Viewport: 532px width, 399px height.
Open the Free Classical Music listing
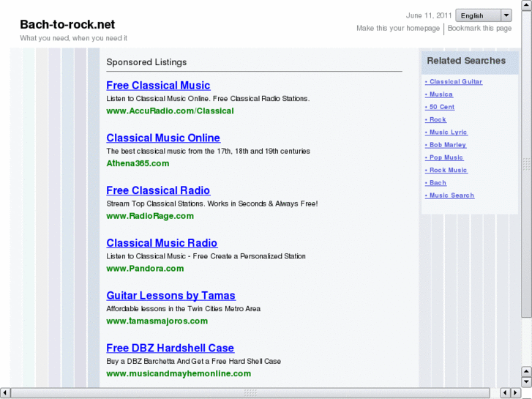158,85
